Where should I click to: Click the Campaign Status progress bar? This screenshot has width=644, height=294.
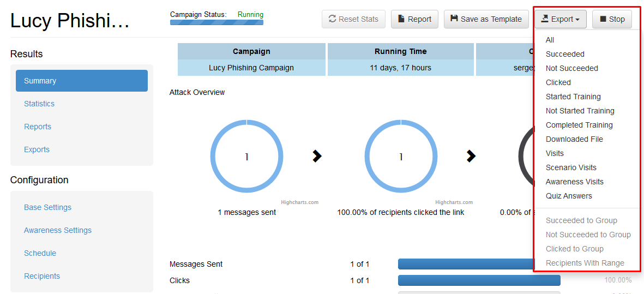(x=216, y=22)
